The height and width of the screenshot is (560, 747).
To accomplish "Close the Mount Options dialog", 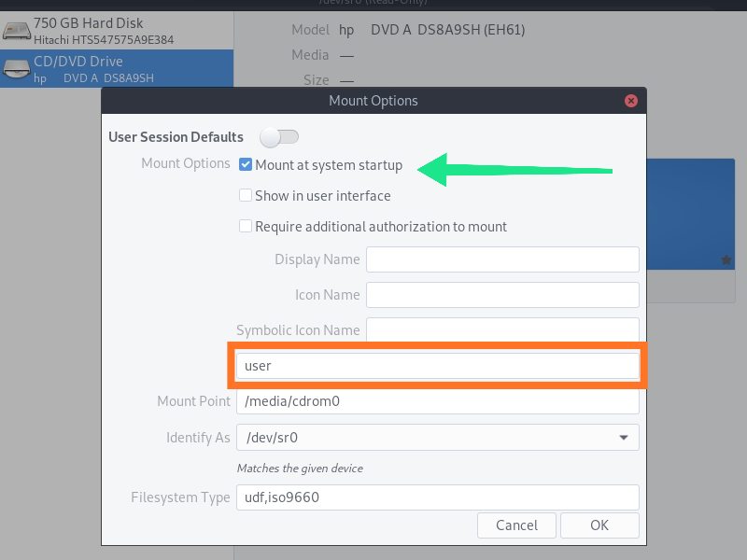I will 631,101.
